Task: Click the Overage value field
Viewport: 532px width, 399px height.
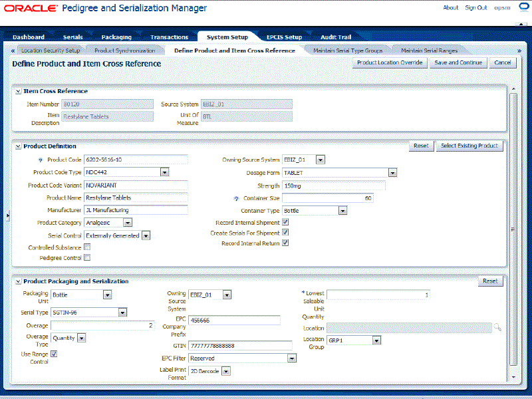Action: click(x=102, y=326)
